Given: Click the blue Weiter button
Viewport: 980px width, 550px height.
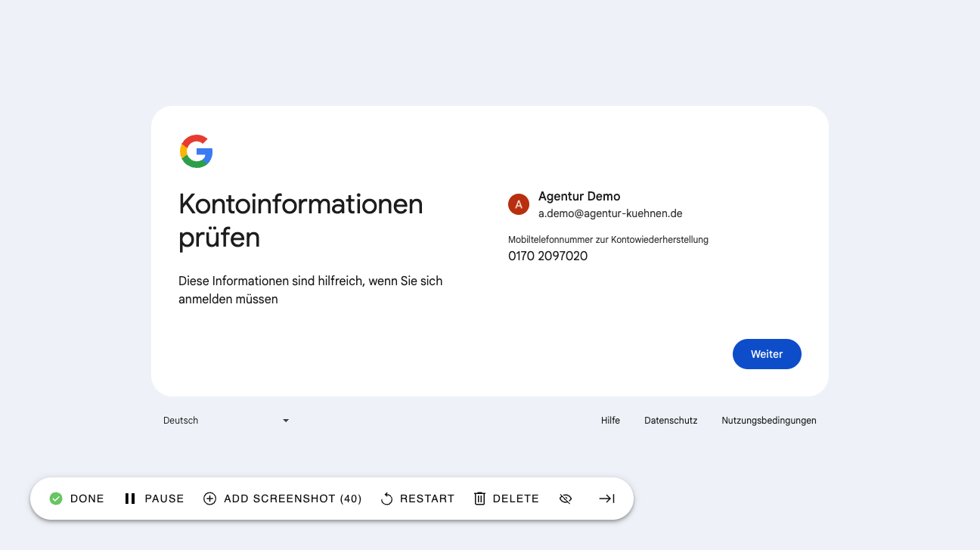Looking at the screenshot, I should pos(767,354).
